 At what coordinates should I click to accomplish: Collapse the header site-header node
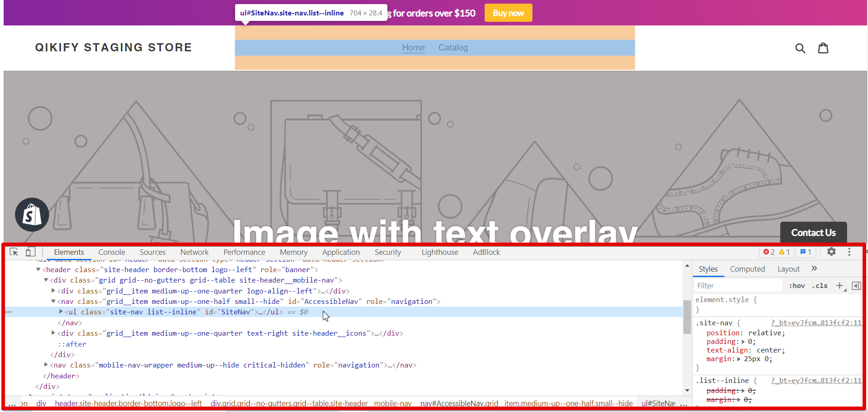click(38, 269)
